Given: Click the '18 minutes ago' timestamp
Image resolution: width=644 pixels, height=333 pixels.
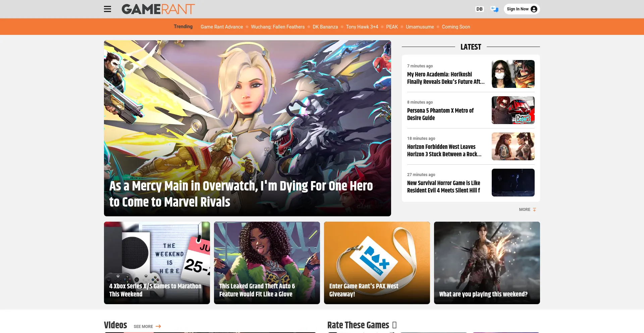Looking at the screenshot, I should coord(421,138).
